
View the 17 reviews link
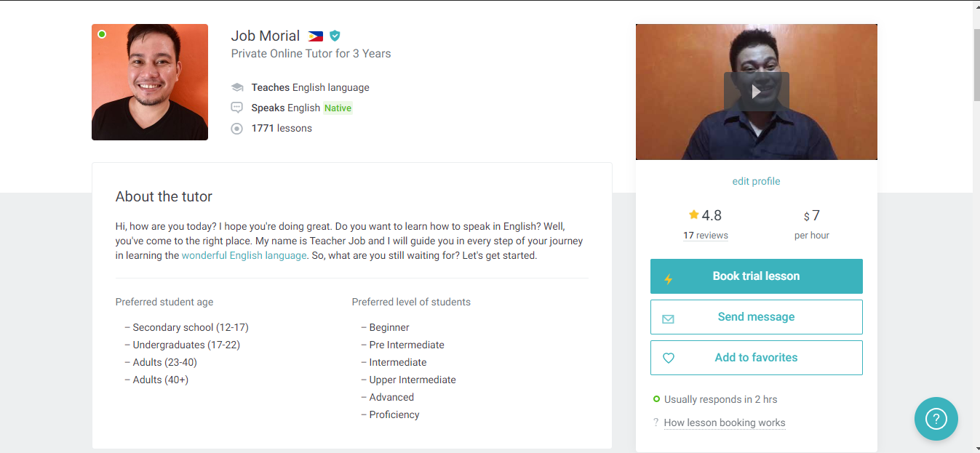(x=705, y=236)
